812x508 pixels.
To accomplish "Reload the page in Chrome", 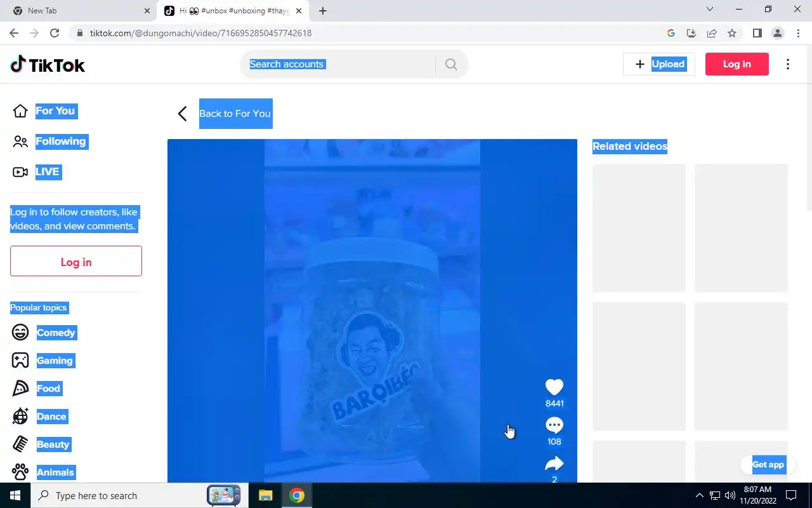I will tap(55, 33).
